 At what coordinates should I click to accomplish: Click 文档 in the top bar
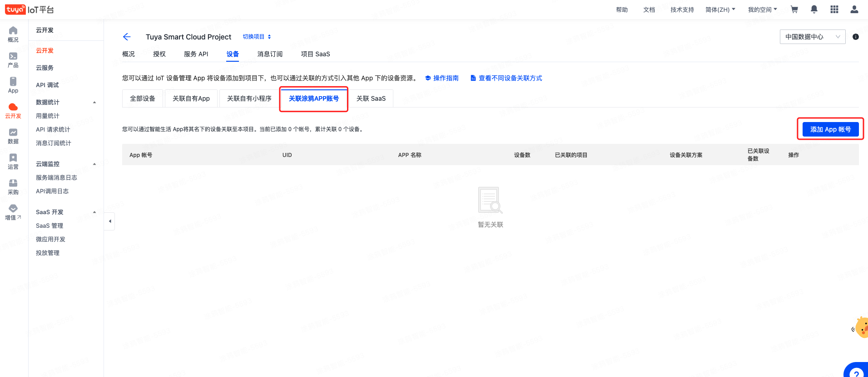tap(649, 10)
